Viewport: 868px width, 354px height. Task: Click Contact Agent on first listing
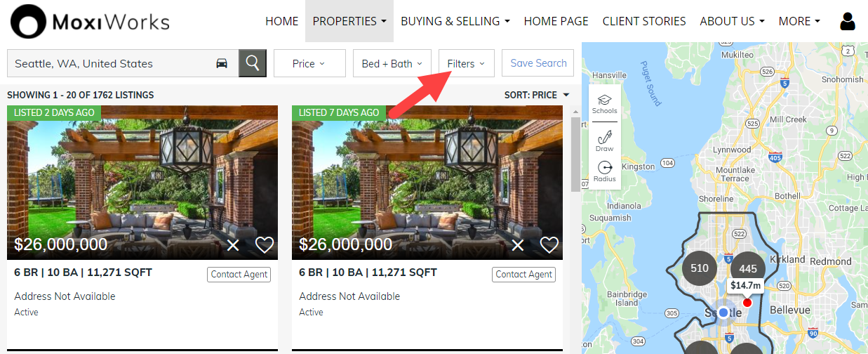pyautogui.click(x=239, y=275)
